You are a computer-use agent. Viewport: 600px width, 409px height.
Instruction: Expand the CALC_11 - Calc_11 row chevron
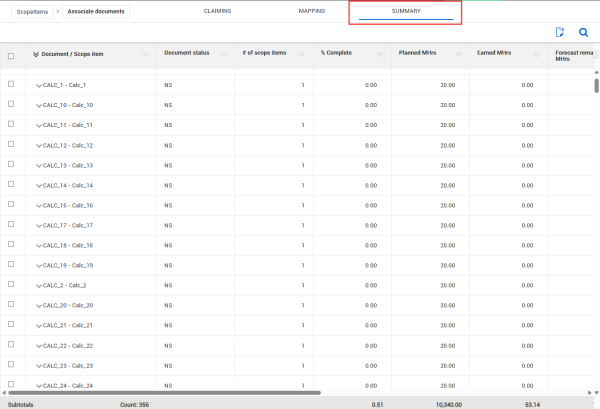click(39, 125)
